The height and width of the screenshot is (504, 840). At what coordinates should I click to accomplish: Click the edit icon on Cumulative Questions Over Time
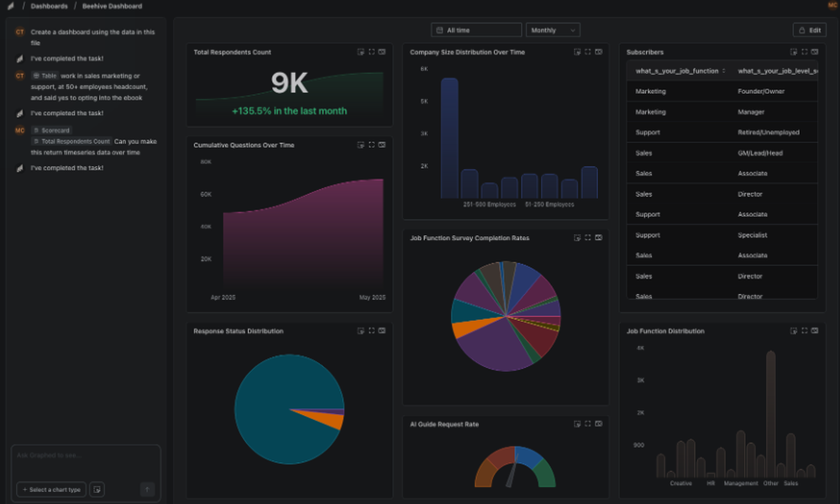pos(360,144)
